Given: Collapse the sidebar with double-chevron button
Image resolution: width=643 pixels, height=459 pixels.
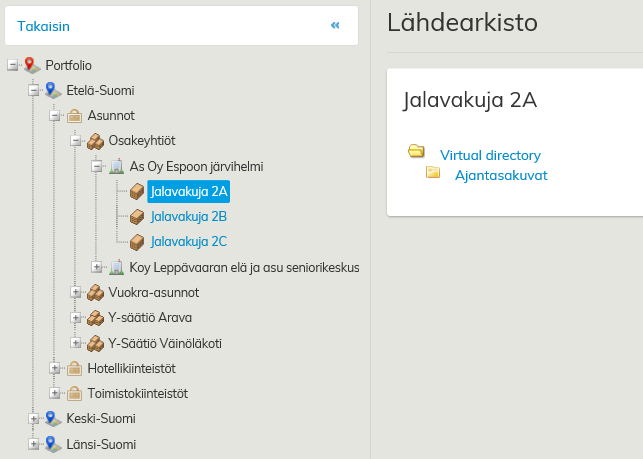Looking at the screenshot, I should pyautogui.click(x=335, y=25).
